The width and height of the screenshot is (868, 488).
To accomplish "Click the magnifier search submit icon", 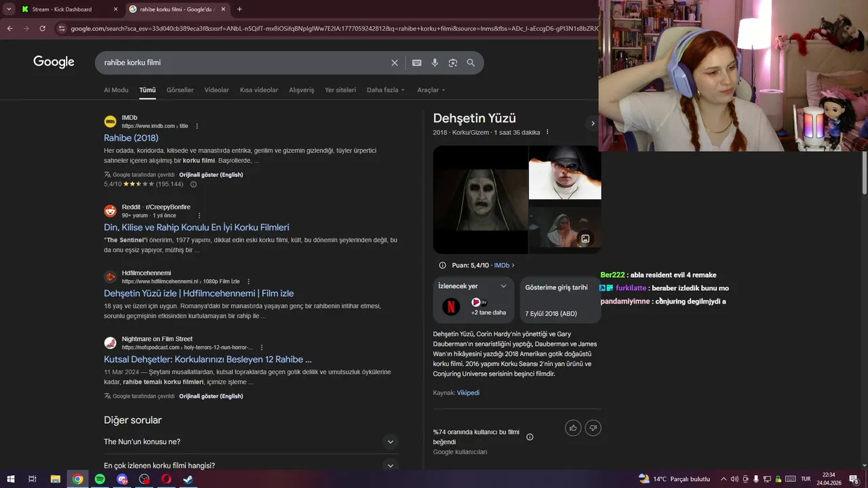I will point(471,62).
